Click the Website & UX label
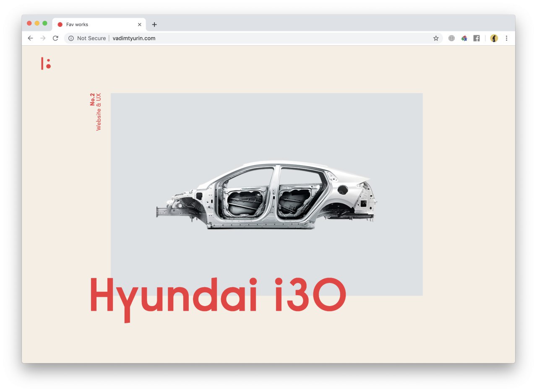This screenshot has height=392, width=537. [x=99, y=112]
